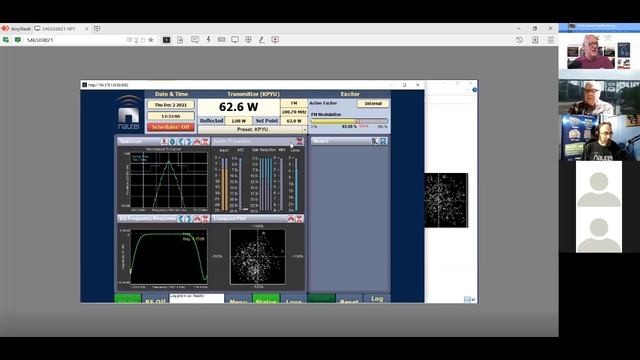The image size is (640, 360).
Task: Click the Notes panel save icon
Action: point(383,141)
